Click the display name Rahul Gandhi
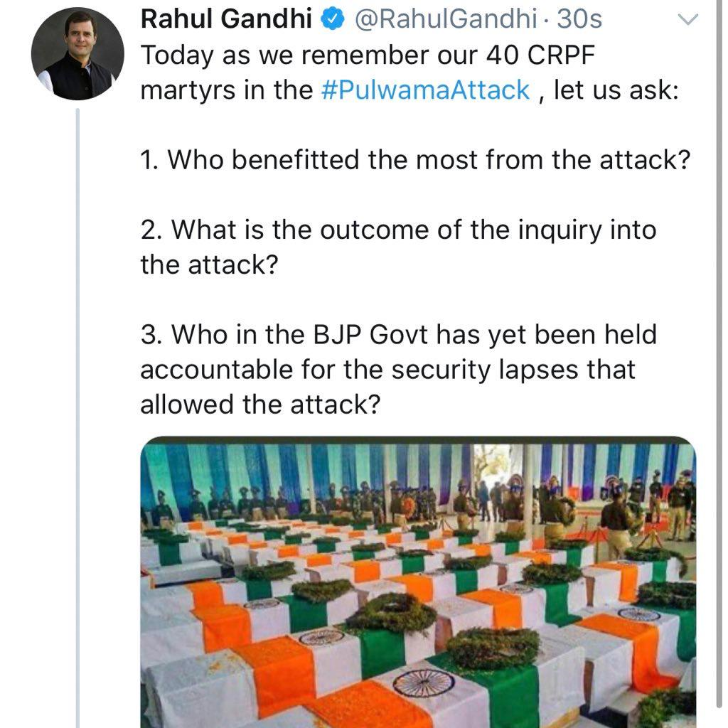Screen dimensions: 728x728 [x=226, y=20]
